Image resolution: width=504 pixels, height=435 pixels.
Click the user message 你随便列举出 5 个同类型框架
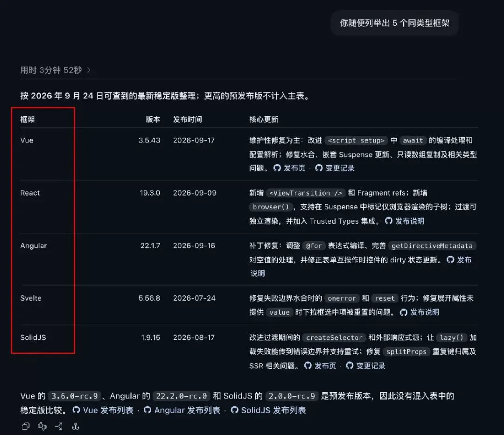pos(394,23)
